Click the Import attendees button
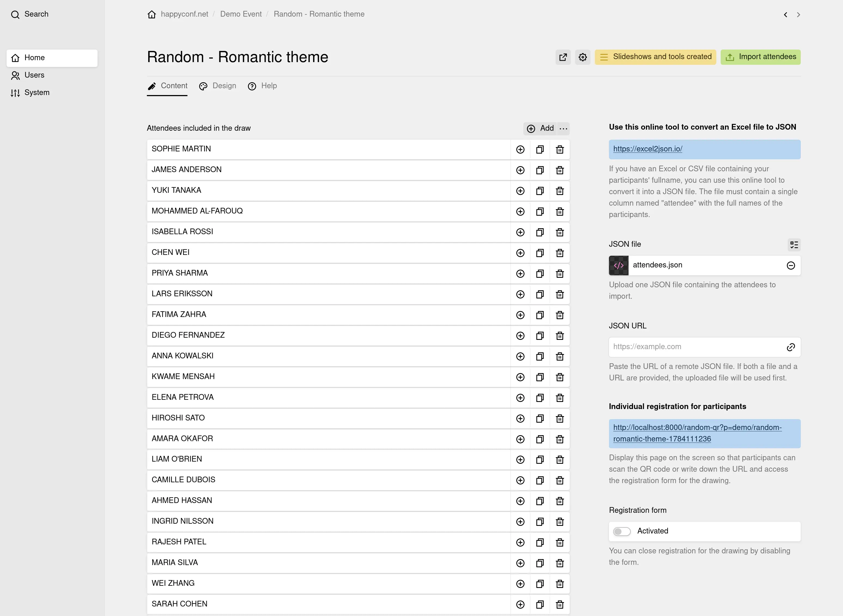This screenshot has height=616, width=843. click(760, 57)
